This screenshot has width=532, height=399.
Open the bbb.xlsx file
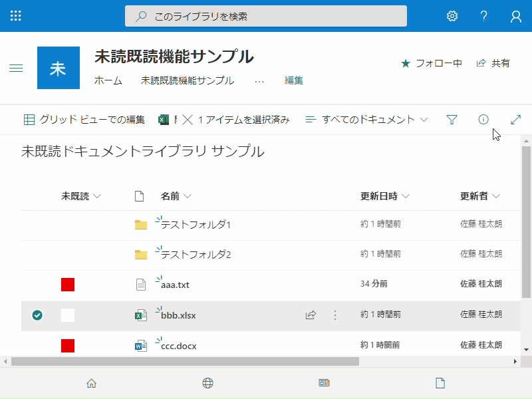tap(178, 315)
